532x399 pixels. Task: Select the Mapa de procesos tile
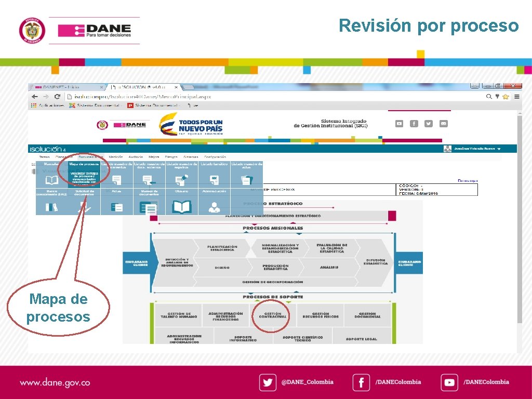coord(84,175)
